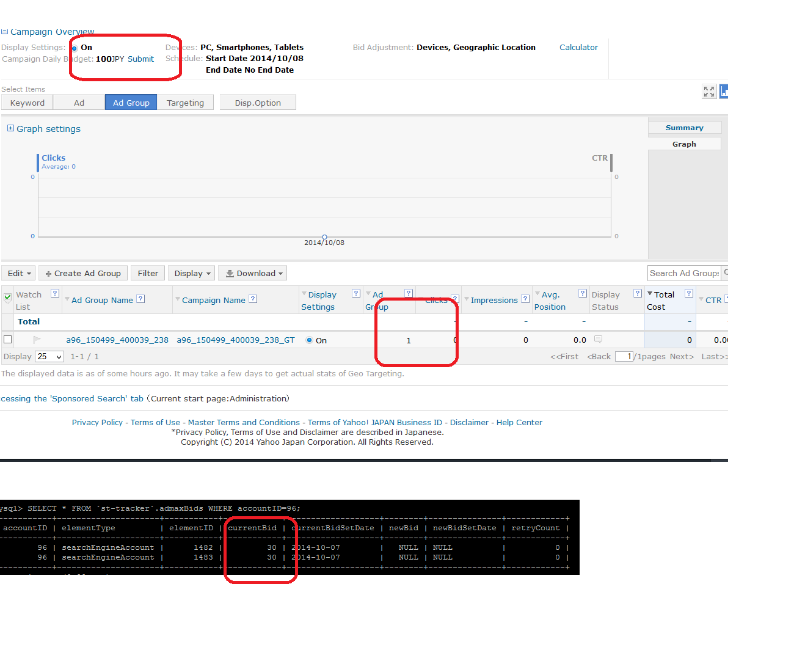Click the search magnifier icon
The height and width of the screenshot is (672, 794).
(x=726, y=272)
